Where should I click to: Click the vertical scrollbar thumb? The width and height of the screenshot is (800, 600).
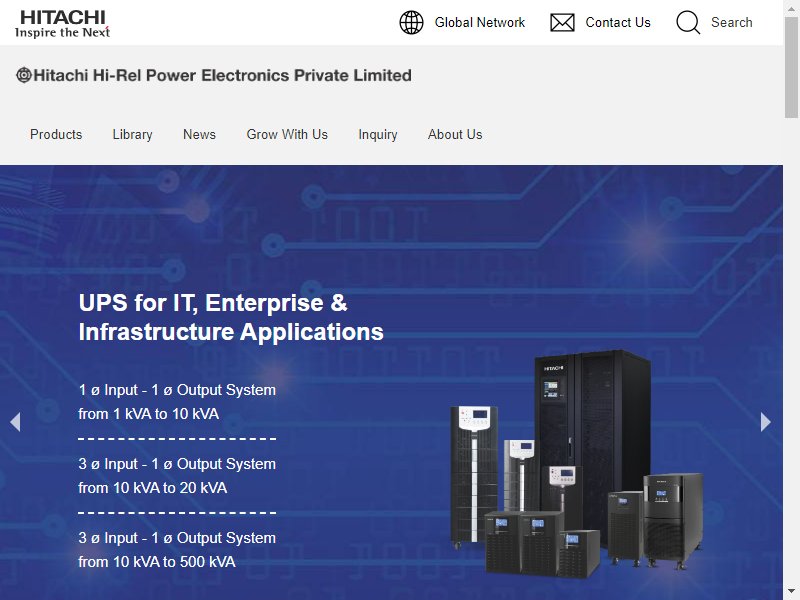pyautogui.click(x=791, y=66)
